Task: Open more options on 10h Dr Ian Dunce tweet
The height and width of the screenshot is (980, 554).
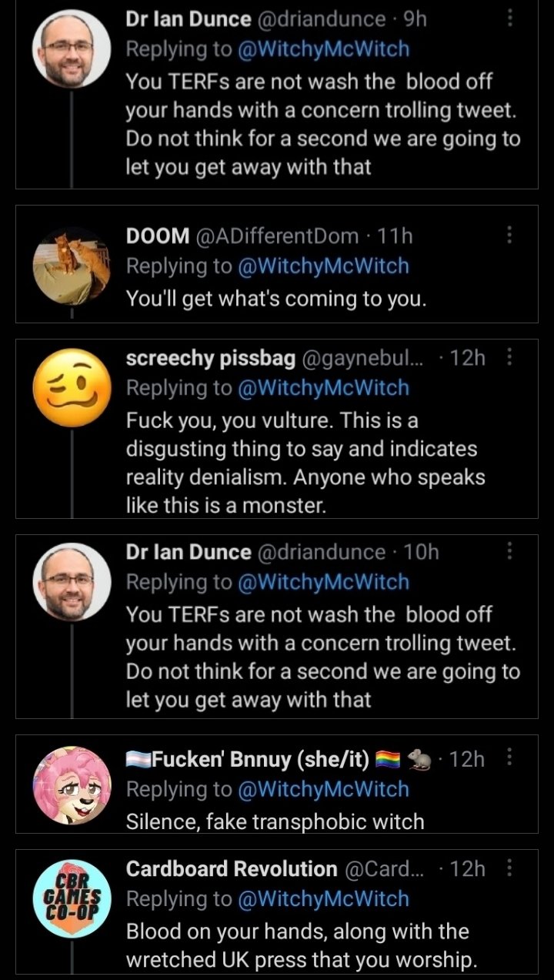Action: pyautogui.click(x=509, y=551)
